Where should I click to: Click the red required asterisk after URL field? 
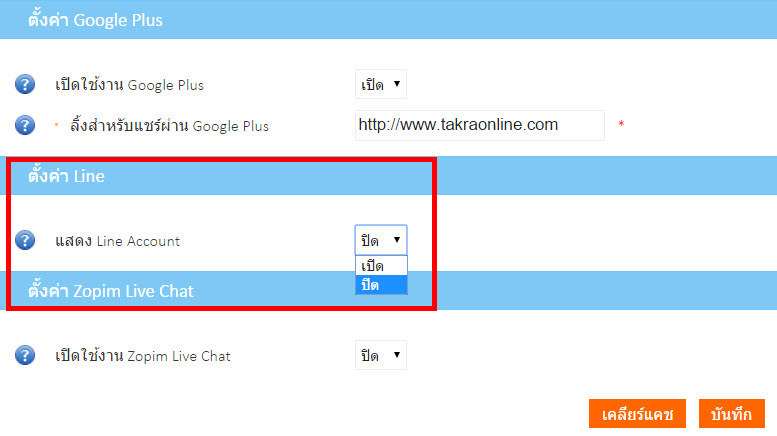[621, 125]
